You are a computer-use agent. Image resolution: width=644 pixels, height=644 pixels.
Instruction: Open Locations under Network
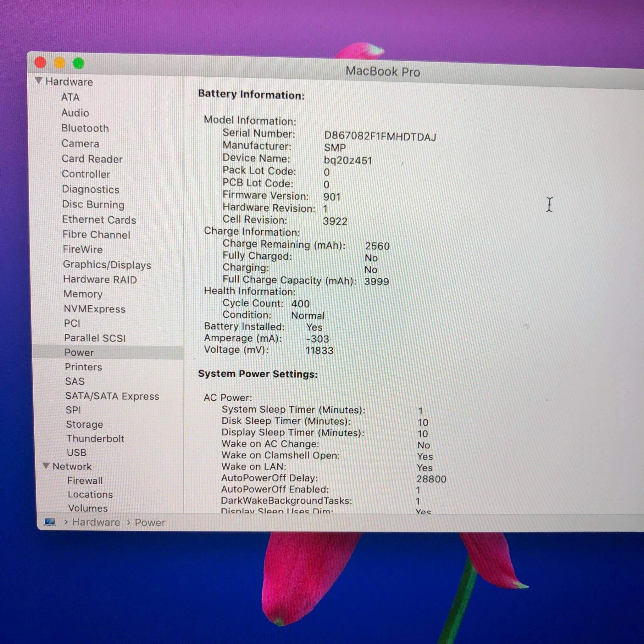tap(90, 494)
